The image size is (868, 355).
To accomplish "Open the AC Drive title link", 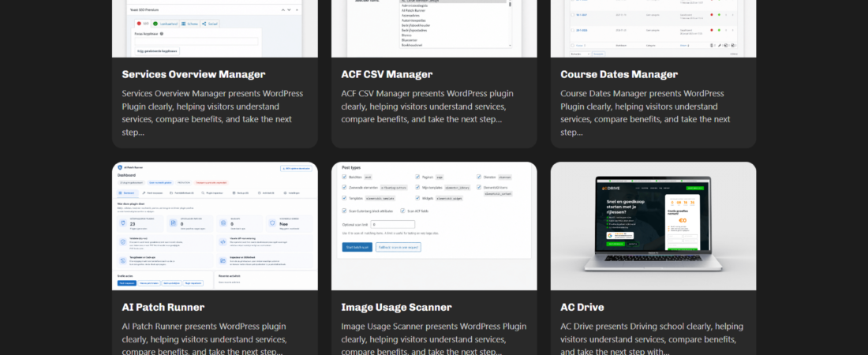I will pos(582,307).
